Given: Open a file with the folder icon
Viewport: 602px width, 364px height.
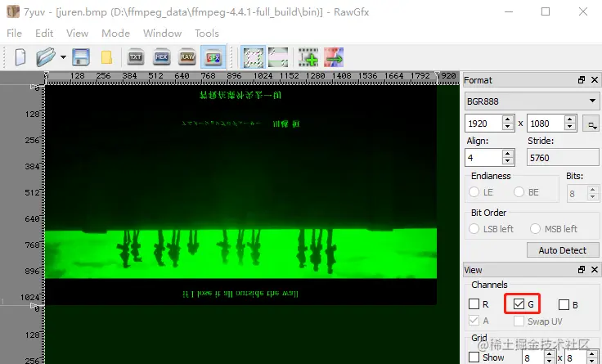Looking at the screenshot, I should (45, 57).
